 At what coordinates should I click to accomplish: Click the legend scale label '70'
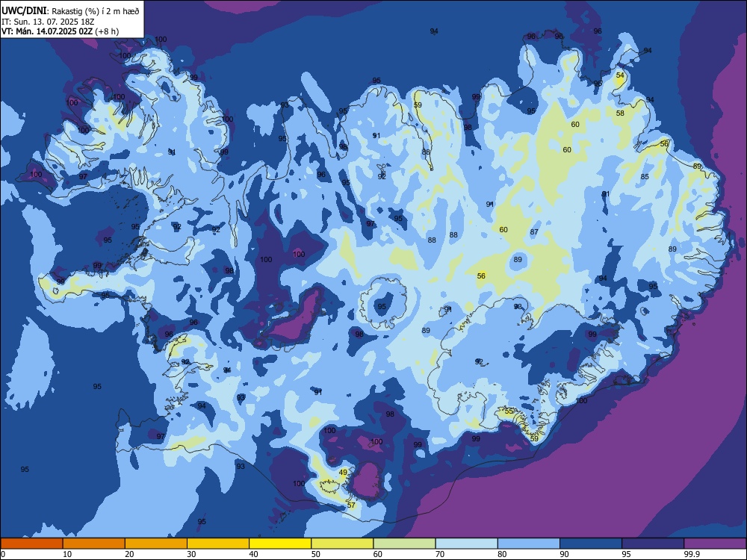[x=440, y=554]
